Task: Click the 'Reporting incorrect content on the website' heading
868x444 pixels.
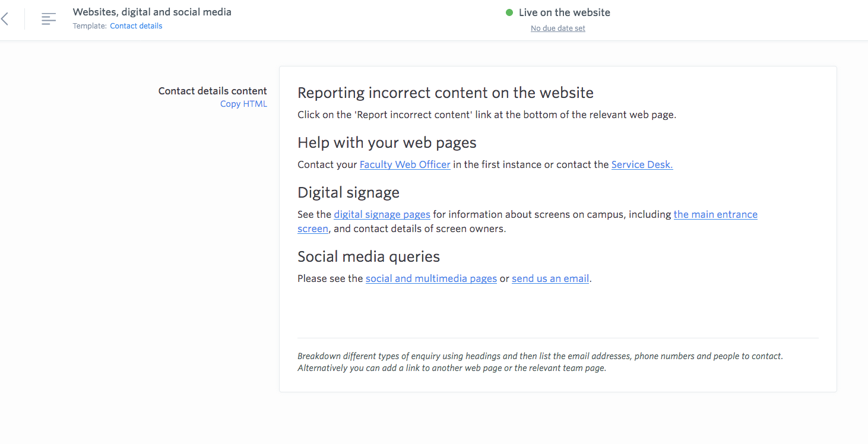Action: click(445, 93)
